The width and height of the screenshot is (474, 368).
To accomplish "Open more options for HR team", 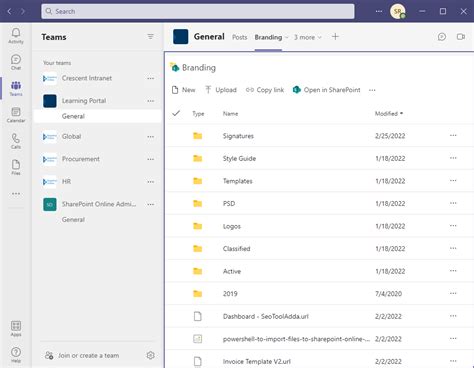I will [x=151, y=182].
